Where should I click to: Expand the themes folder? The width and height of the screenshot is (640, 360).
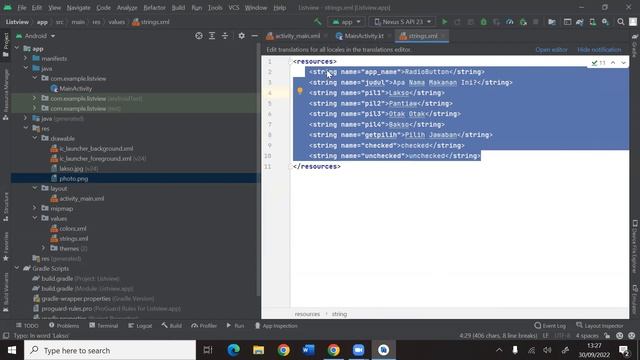pyautogui.click(x=43, y=248)
